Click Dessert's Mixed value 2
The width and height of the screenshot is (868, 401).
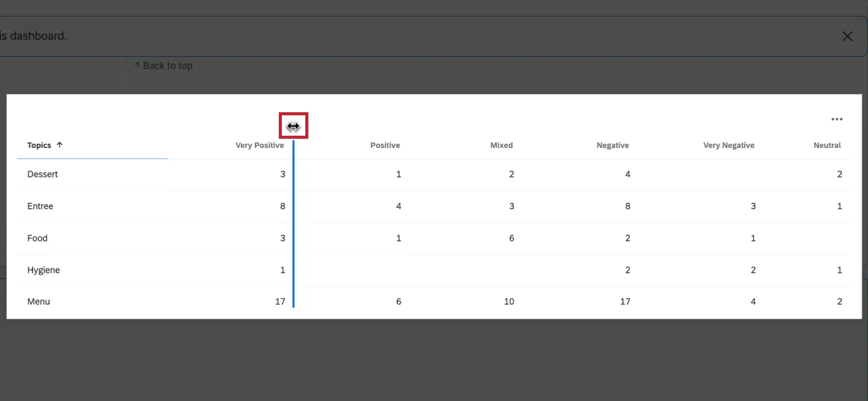(x=512, y=174)
